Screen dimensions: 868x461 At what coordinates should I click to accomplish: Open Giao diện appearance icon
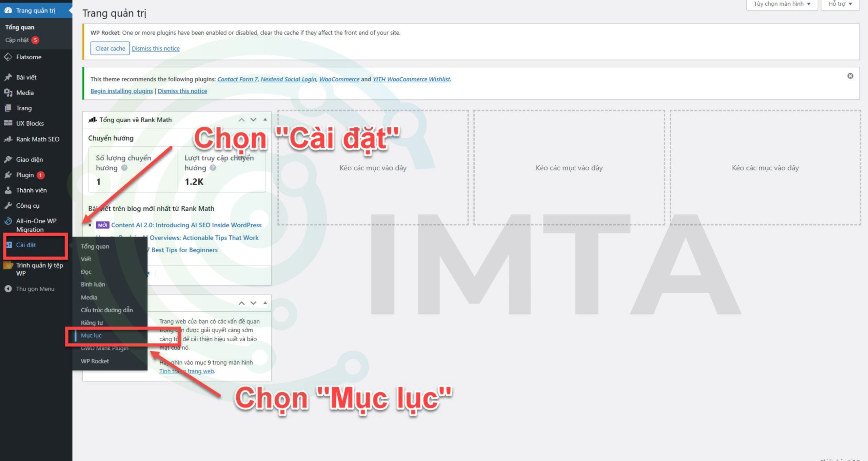[8, 159]
